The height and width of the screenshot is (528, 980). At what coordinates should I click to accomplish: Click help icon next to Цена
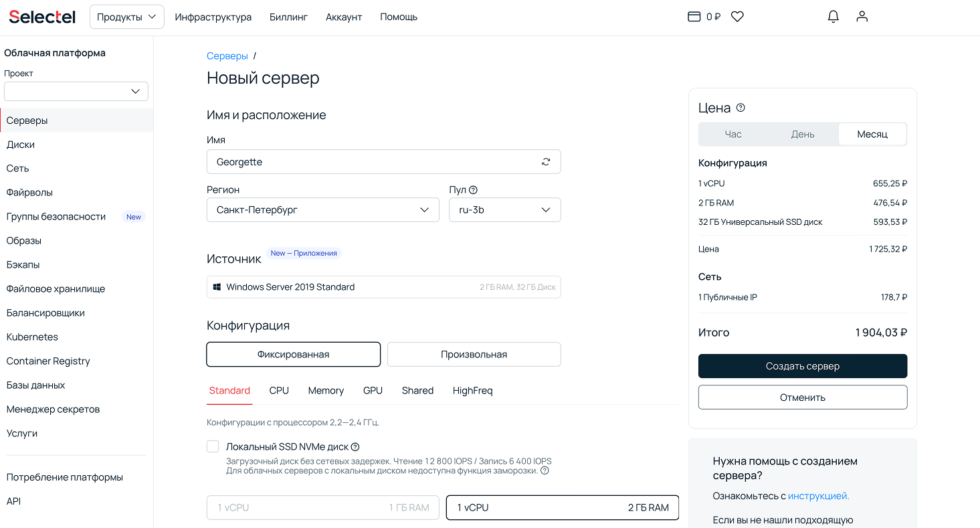click(x=741, y=108)
